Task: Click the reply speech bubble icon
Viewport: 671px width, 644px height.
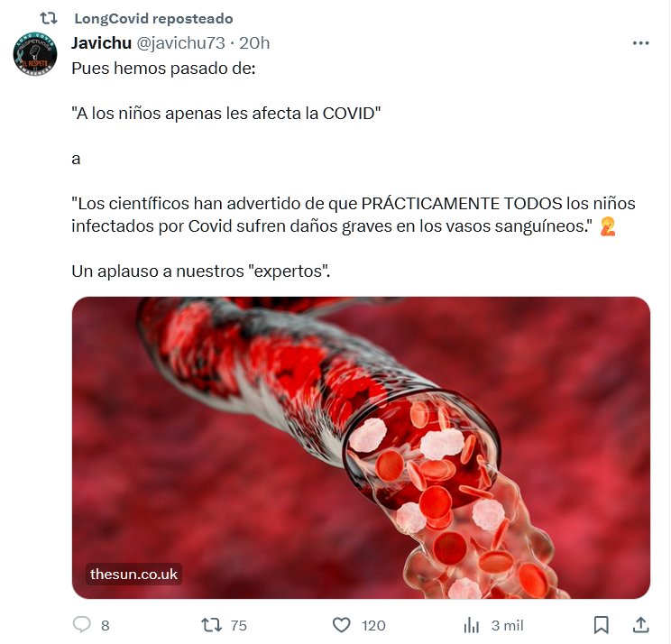Action: tap(82, 624)
